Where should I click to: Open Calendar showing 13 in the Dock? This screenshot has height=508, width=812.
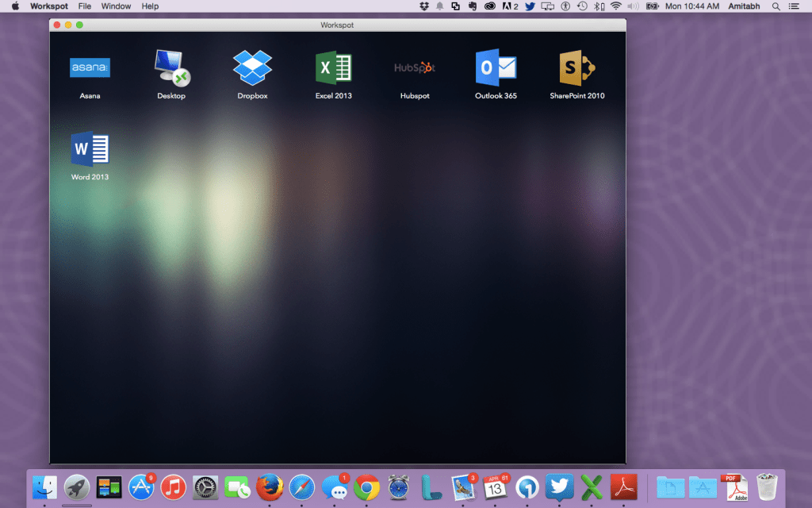(495, 487)
